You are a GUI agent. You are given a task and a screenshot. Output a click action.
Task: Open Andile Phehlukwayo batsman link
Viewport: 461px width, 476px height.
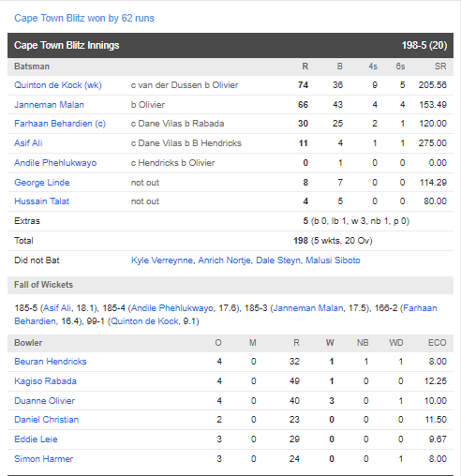(x=55, y=163)
